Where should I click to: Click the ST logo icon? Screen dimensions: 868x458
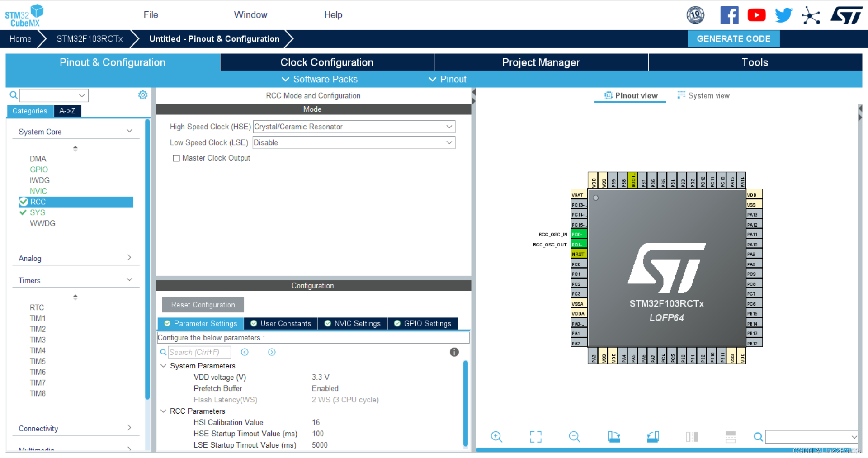click(x=847, y=15)
